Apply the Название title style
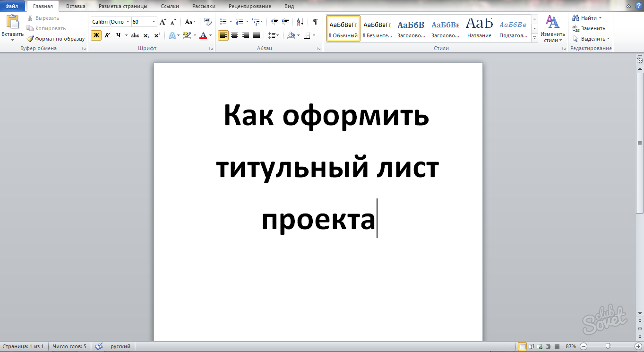644x352 pixels. (x=479, y=28)
